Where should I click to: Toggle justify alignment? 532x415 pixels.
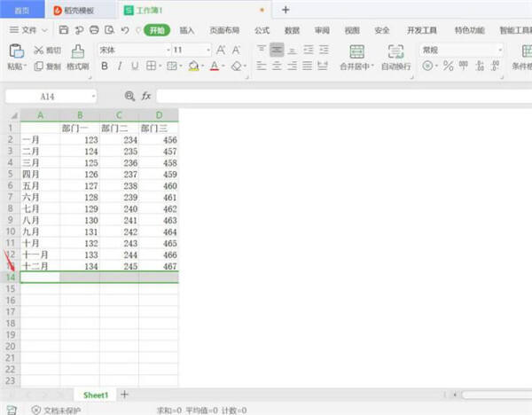click(x=308, y=66)
